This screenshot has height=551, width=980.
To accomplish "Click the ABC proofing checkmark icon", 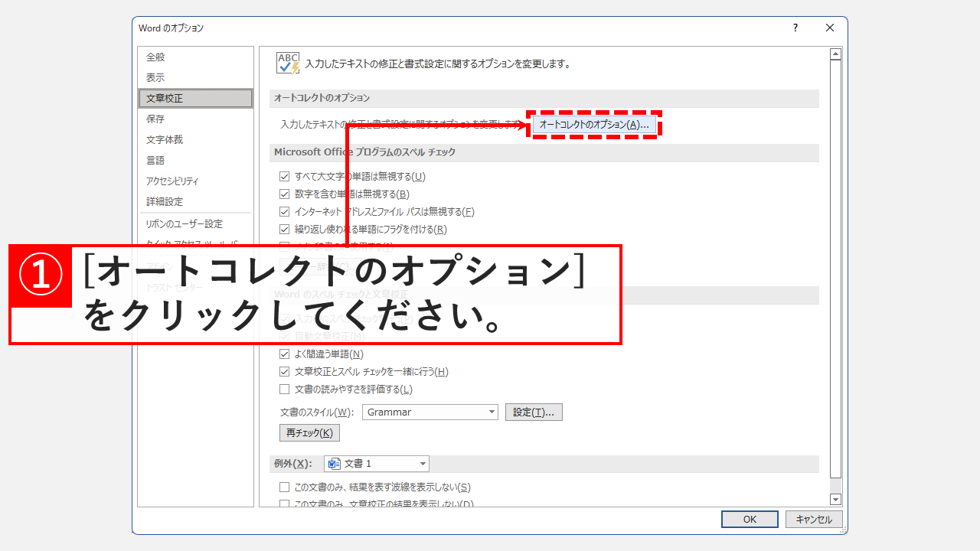I will tap(288, 64).
